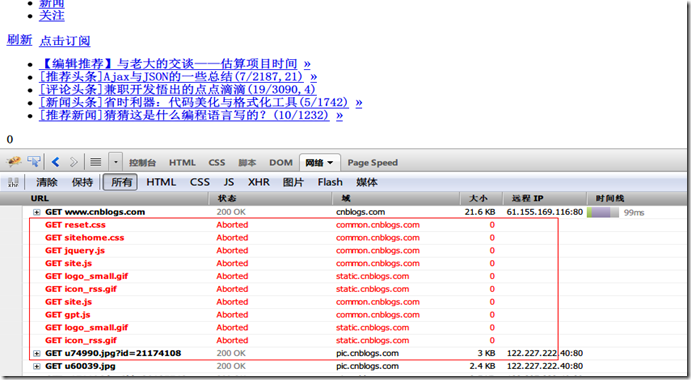
Task: Open 兼职开发悟出的点点滴滴 article link
Action: pyautogui.click(x=177, y=89)
